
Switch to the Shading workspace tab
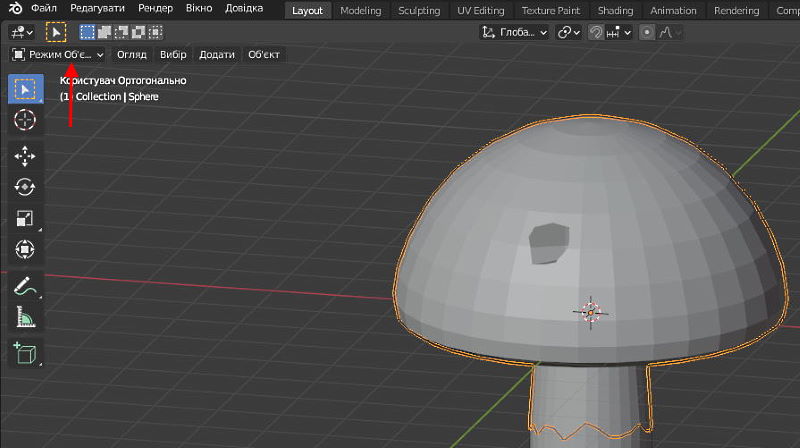coord(615,11)
